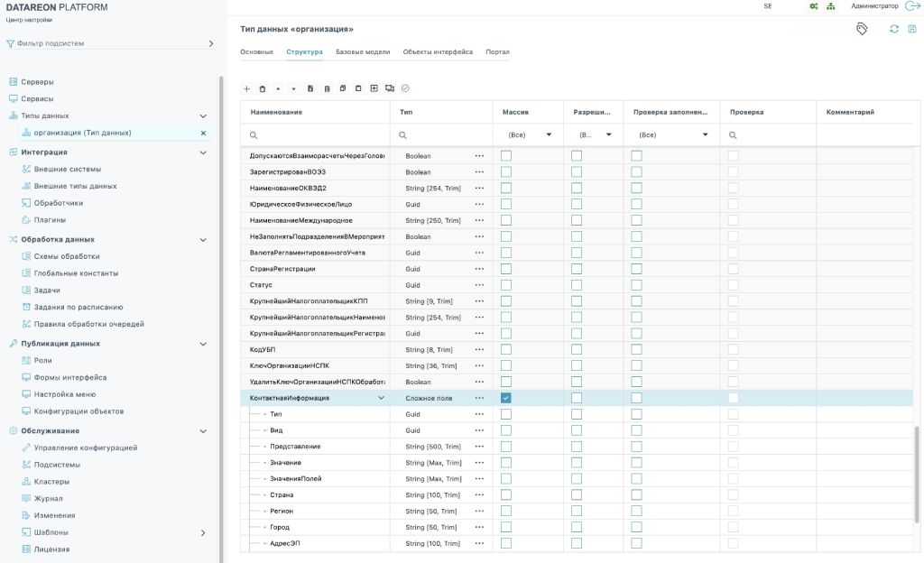Tick the Массив checkbox for Статус row

click(506, 285)
